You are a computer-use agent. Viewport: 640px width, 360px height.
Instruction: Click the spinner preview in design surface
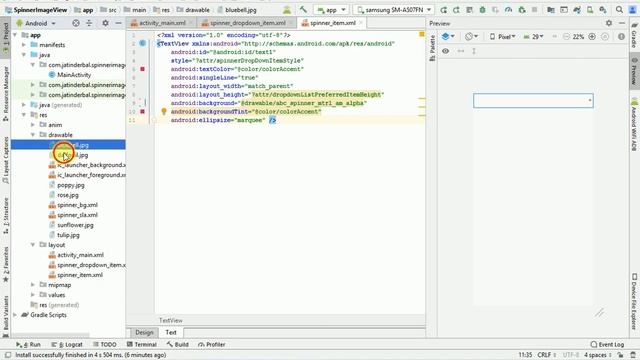point(533,100)
